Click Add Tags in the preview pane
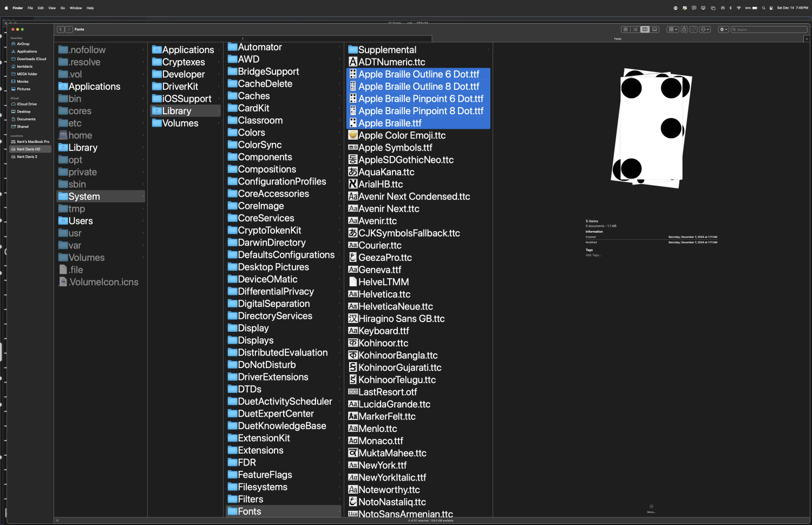The height and width of the screenshot is (525, 812). [593, 255]
